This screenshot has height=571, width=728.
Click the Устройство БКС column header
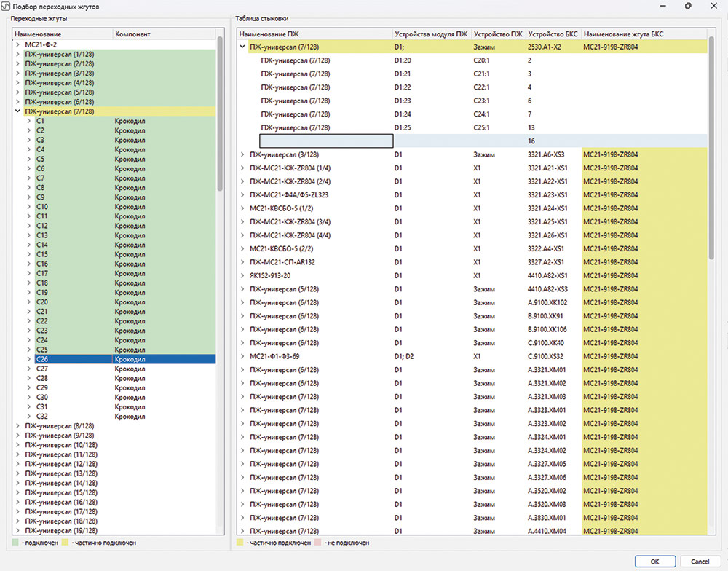click(553, 34)
